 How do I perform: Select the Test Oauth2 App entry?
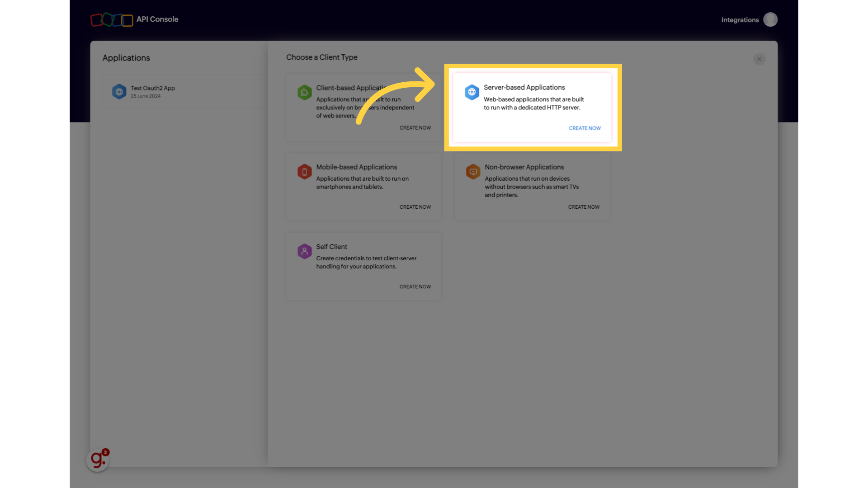(185, 91)
